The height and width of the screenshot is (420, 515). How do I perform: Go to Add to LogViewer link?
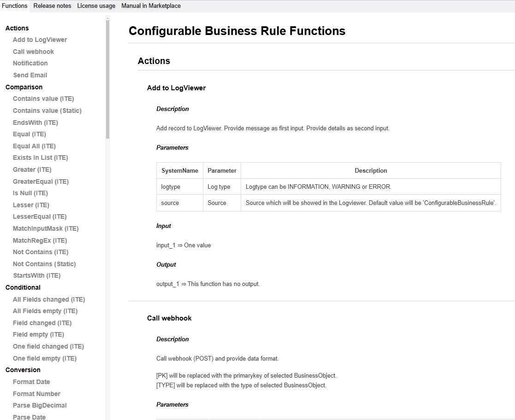point(40,40)
